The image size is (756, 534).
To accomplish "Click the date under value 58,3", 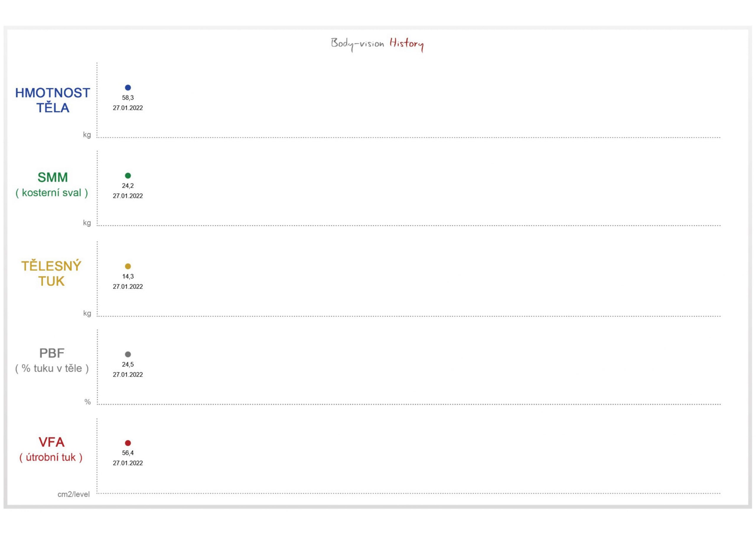I will (128, 108).
